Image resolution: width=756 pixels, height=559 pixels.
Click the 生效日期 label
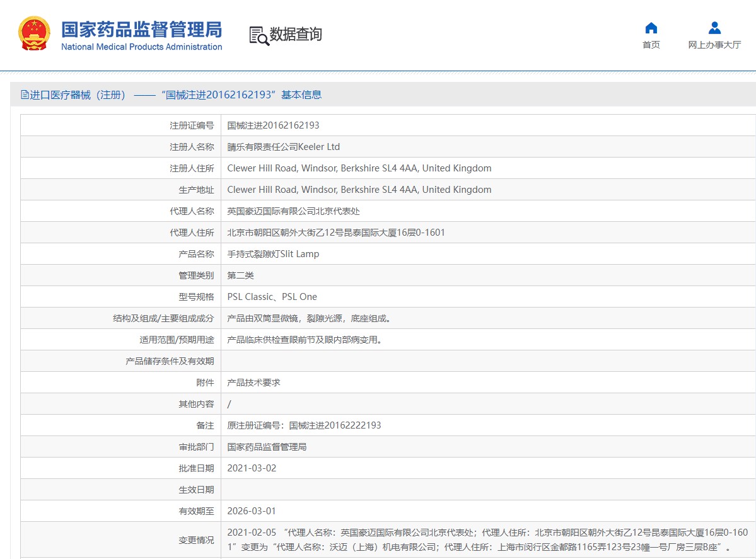pyautogui.click(x=196, y=490)
